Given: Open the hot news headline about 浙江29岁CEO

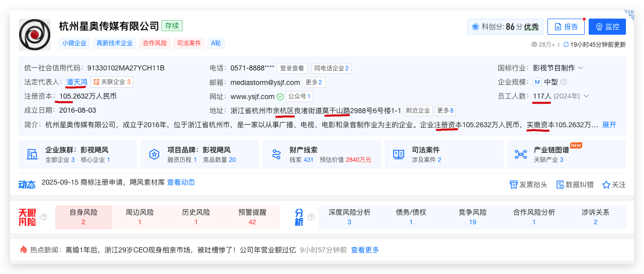Looking at the screenshot, I should coord(180,249).
